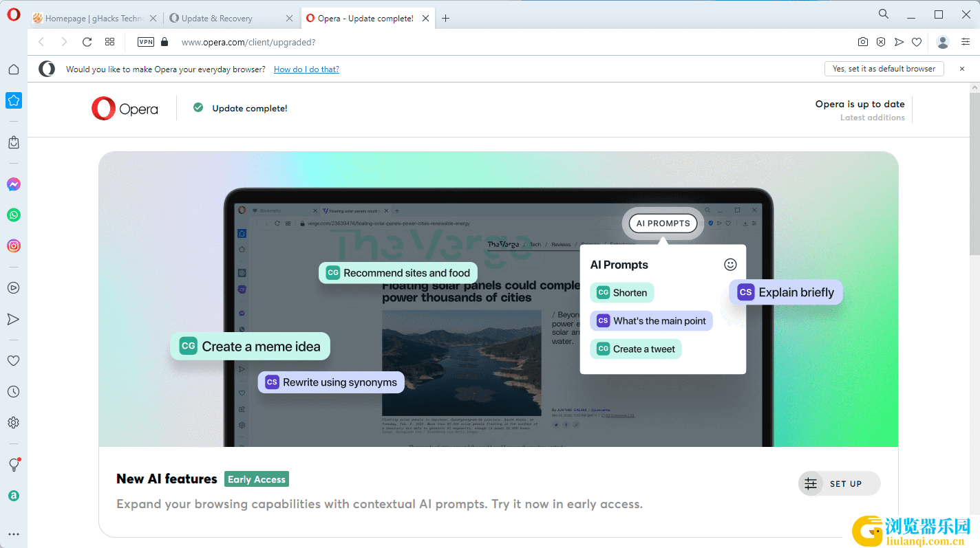The height and width of the screenshot is (548, 980).
Task: Switch to Update & Recovery tab
Action: [231, 19]
